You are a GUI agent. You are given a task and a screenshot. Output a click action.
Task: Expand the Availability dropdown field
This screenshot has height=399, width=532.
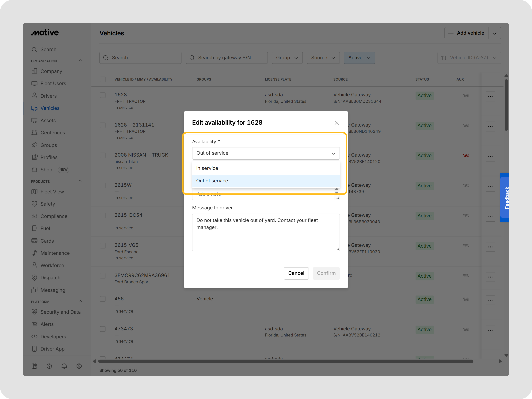pos(266,153)
